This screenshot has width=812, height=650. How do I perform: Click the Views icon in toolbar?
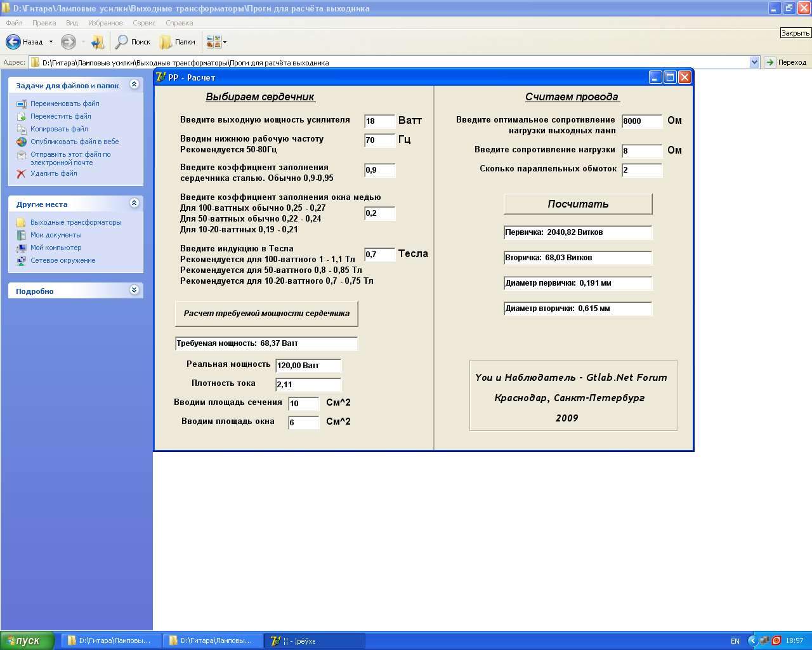[x=214, y=42]
